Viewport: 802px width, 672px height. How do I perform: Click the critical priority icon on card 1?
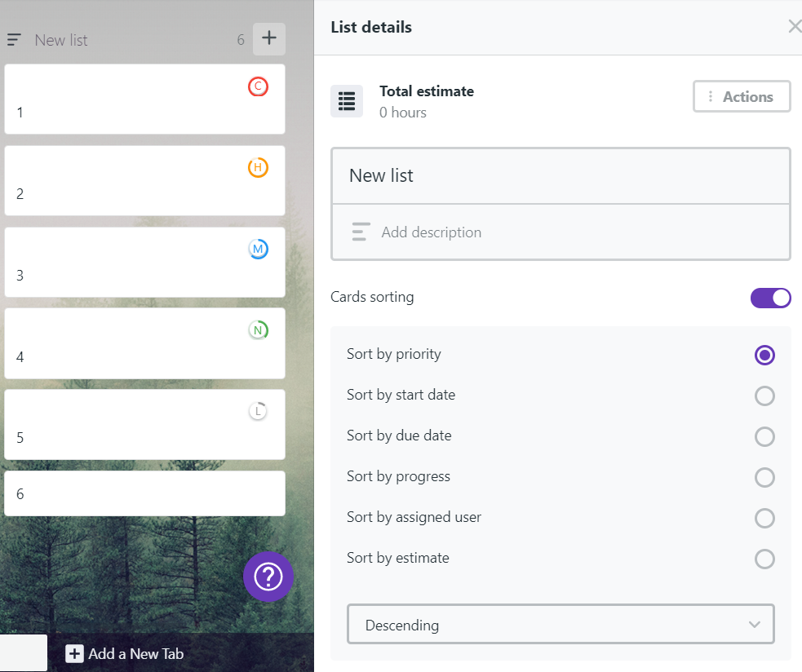click(258, 86)
